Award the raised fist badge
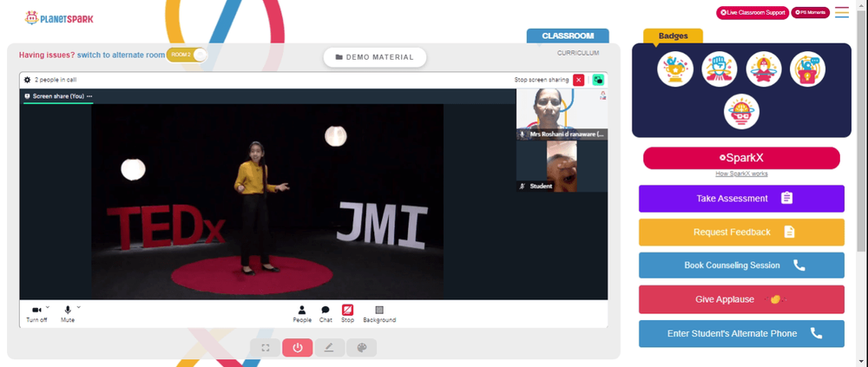The height and width of the screenshot is (367, 868). pos(719,69)
